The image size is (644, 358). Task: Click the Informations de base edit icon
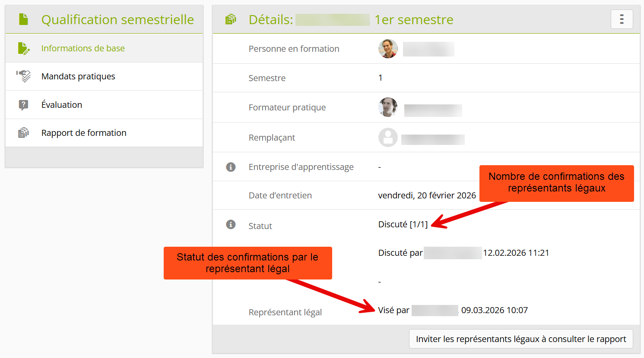point(24,48)
